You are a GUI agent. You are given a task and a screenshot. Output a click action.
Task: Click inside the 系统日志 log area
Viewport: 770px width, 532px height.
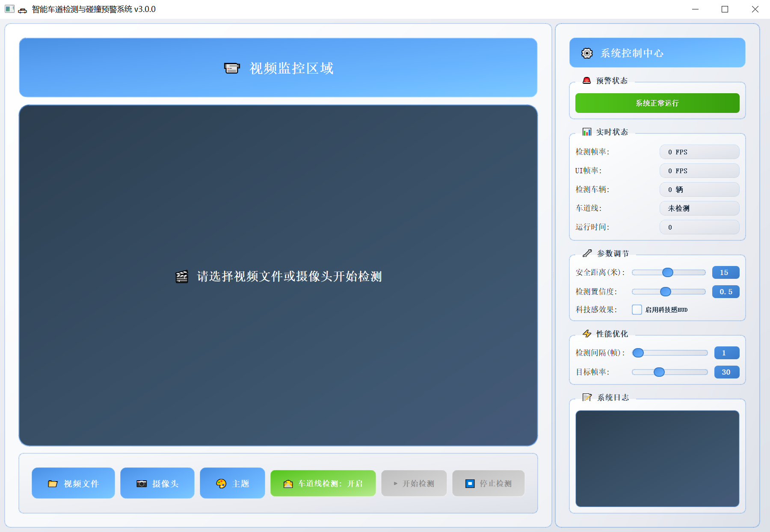tap(657, 458)
